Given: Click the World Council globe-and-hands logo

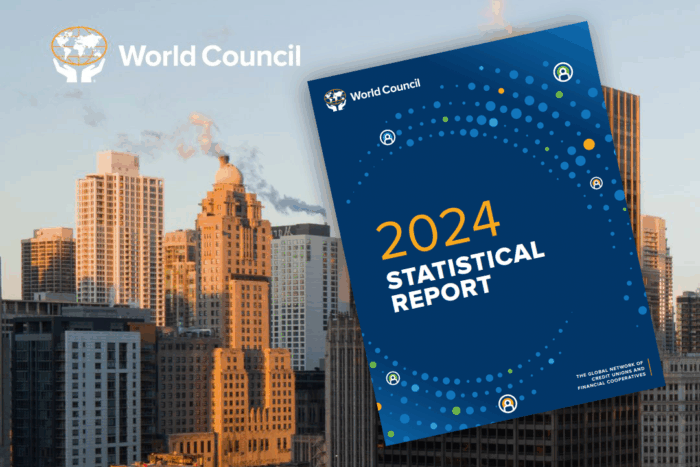Looking at the screenshot, I should (81, 54).
